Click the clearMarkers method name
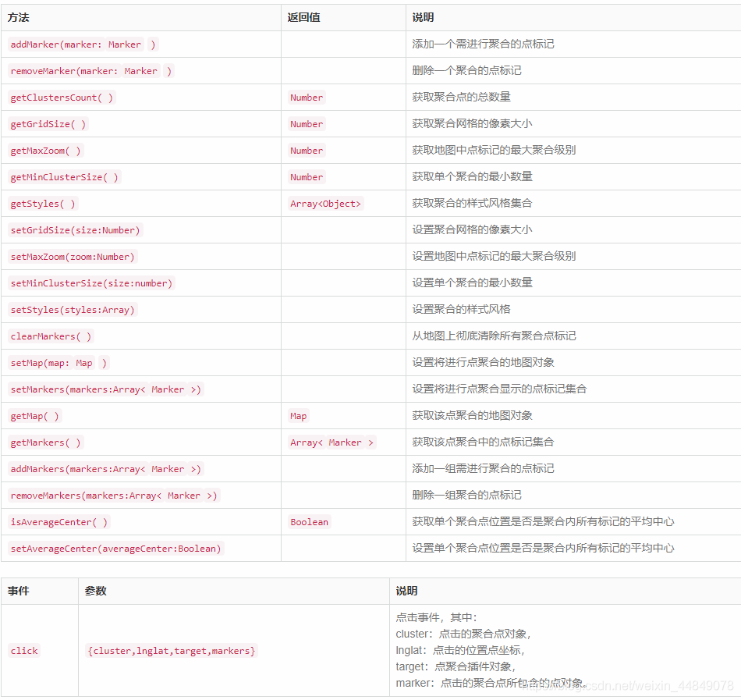Viewport: 741px width, 700px height. click(50, 336)
